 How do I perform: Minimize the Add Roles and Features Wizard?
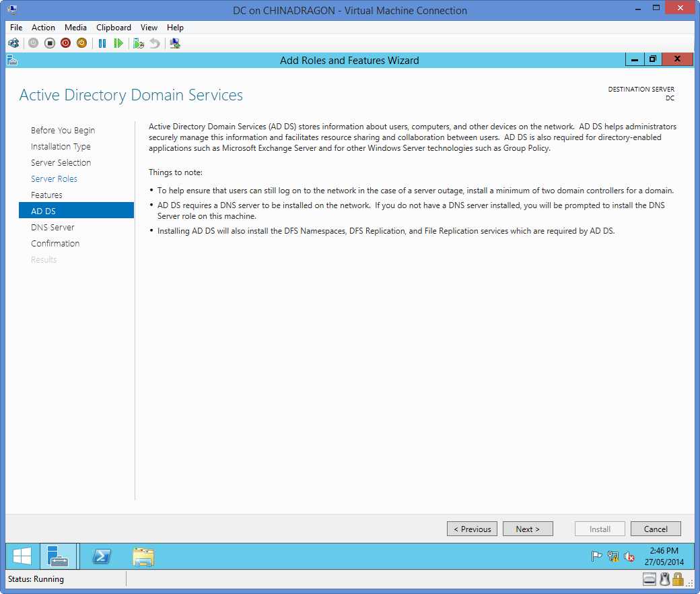634,59
